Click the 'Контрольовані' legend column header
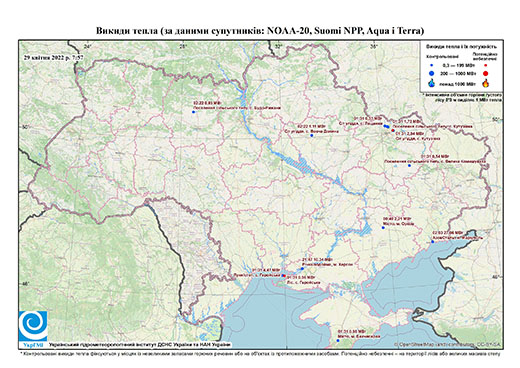Viewport: 520px width, 368px height. pos(443,56)
